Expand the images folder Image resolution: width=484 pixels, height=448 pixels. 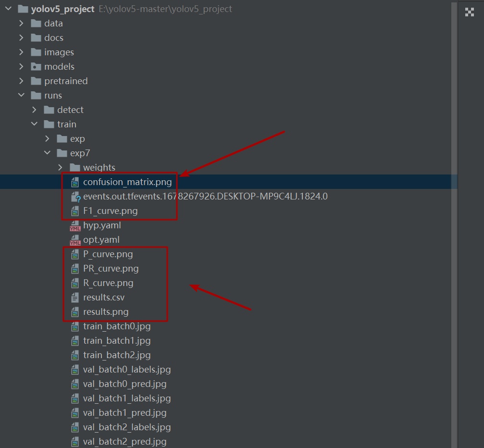coord(21,52)
